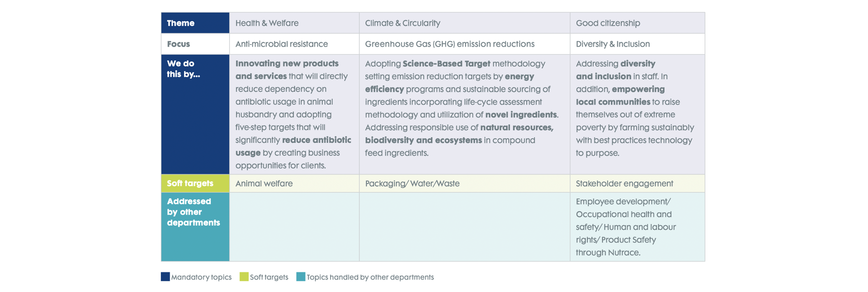Click the 'Innovating new products and services' text
Screen dimensions: 868x292
point(287,70)
